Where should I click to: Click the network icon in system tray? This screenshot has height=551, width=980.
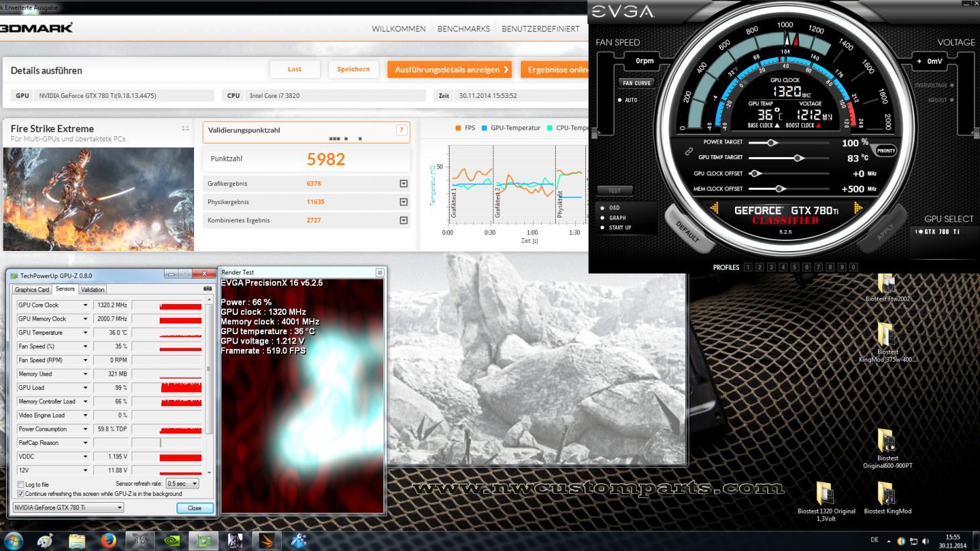point(914,541)
